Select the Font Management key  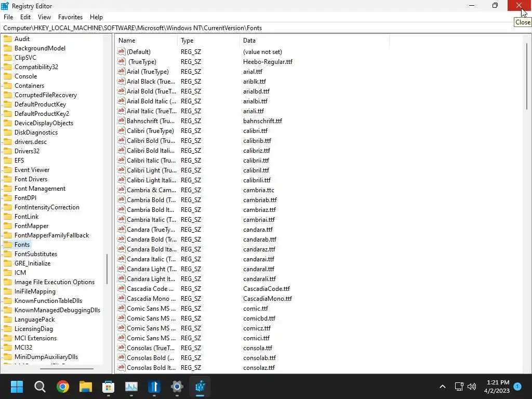click(x=39, y=188)
